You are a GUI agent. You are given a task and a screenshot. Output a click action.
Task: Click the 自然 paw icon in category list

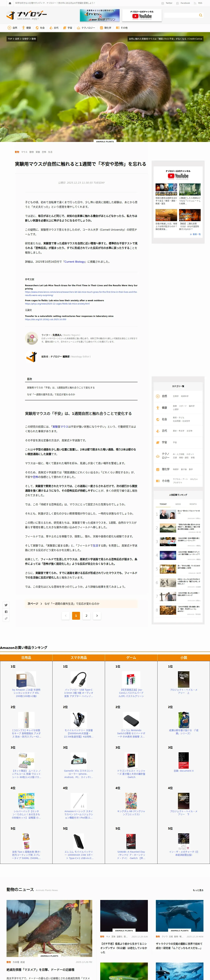click(158, 396)
